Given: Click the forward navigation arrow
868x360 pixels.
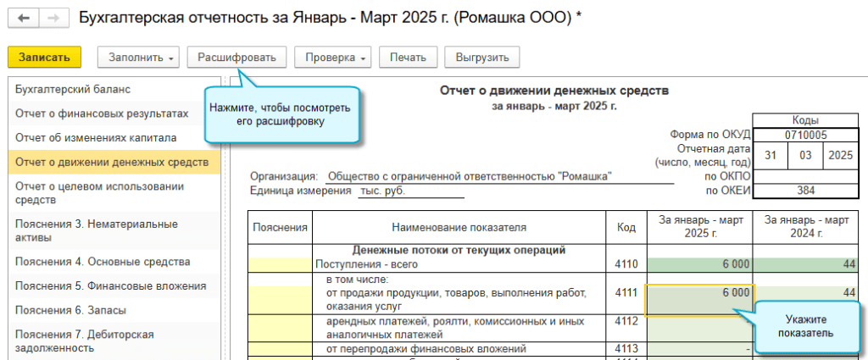Looking at the screenshot, I should [52, 18].
